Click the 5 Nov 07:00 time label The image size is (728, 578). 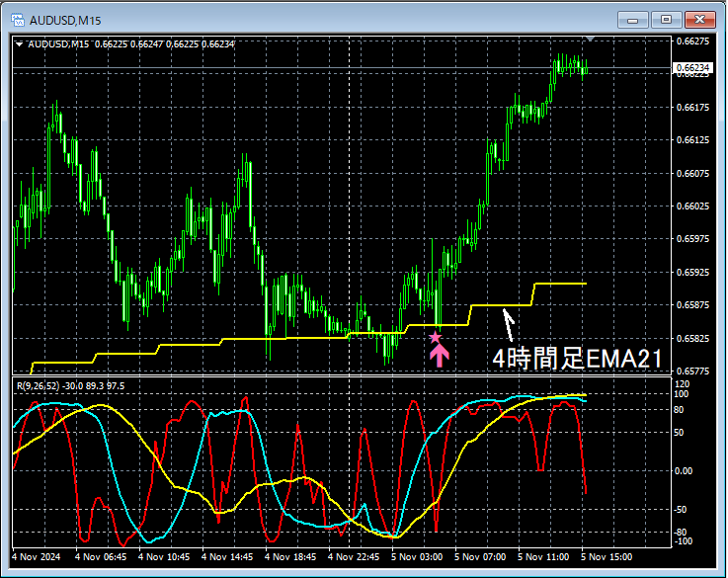[x=480, y=556]
